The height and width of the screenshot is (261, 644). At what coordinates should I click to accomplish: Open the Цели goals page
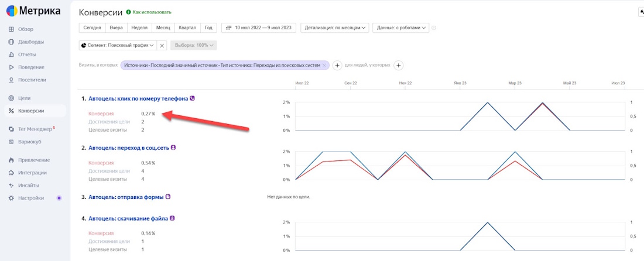pos(24,98)
